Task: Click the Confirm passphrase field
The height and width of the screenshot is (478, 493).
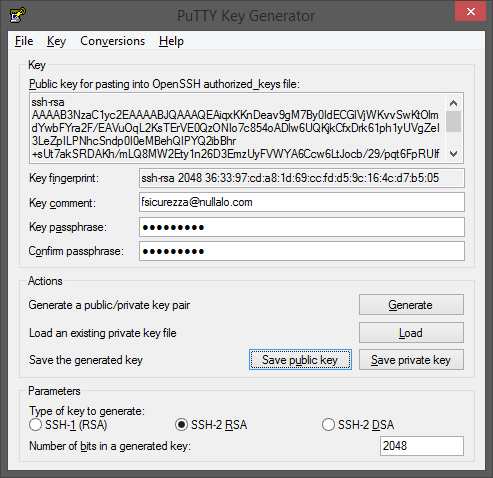Action: pos(302,251)
